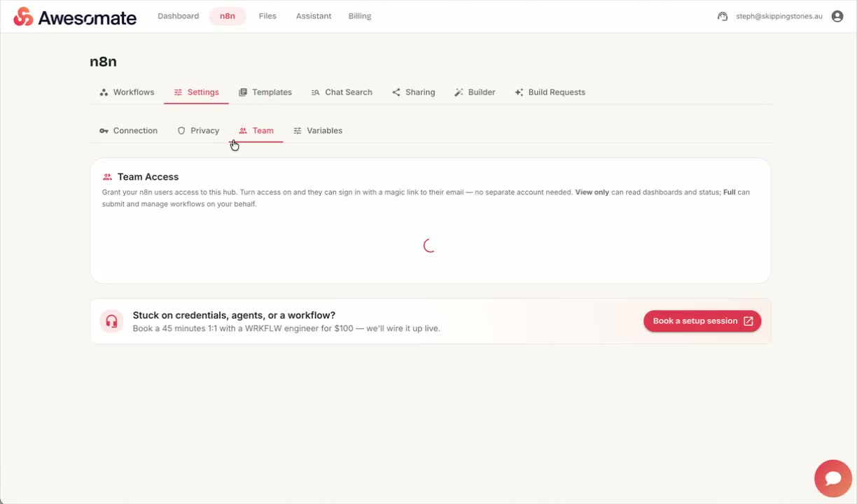This screenshot has height=504, width=857.
Task: Click the support headset icon in header
Action: point(723,16)
